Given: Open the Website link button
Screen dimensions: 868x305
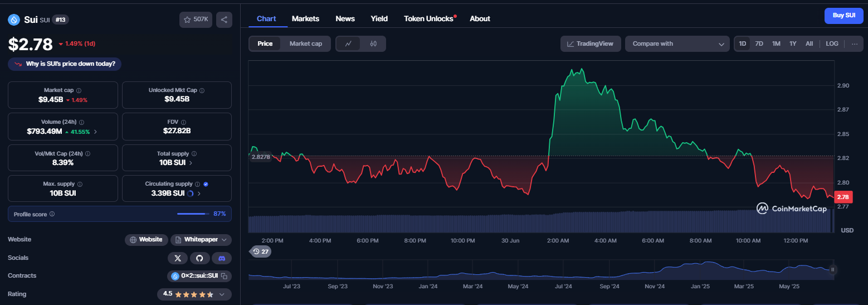Looking at the screenshot, I should click(x=146, y=240).
